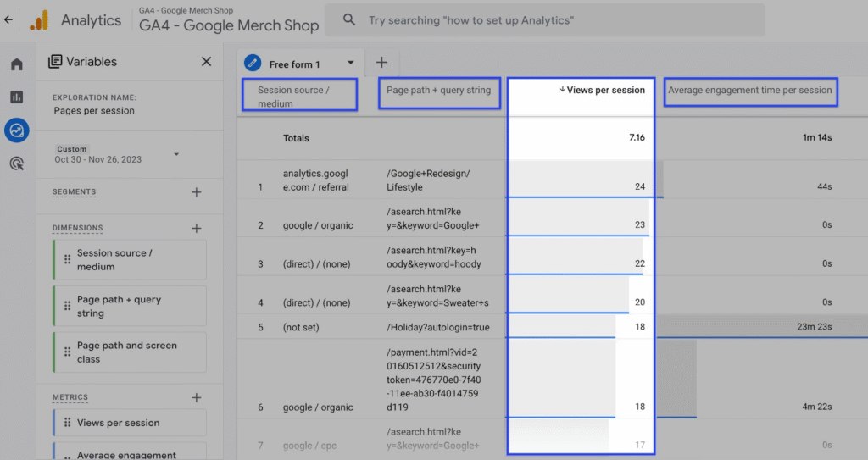Open the Custom date range dropdown
868x460 pixels.
pos(176,154)
